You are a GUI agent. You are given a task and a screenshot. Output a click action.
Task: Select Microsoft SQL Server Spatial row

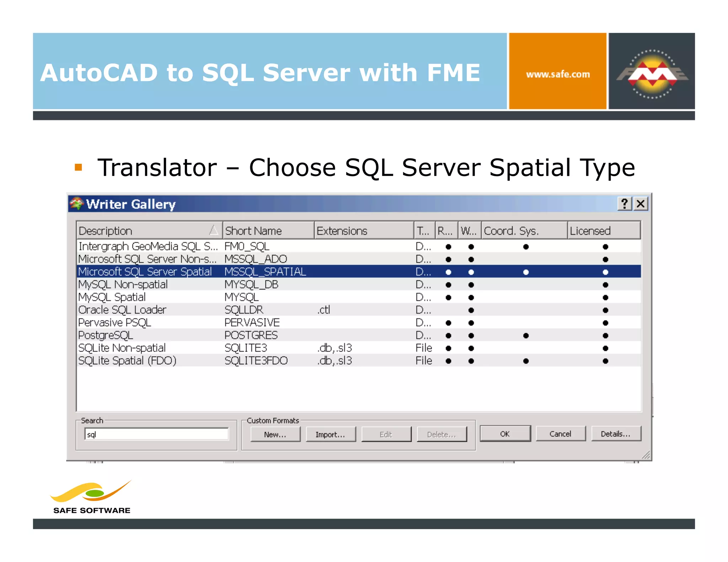click(359, 271)
